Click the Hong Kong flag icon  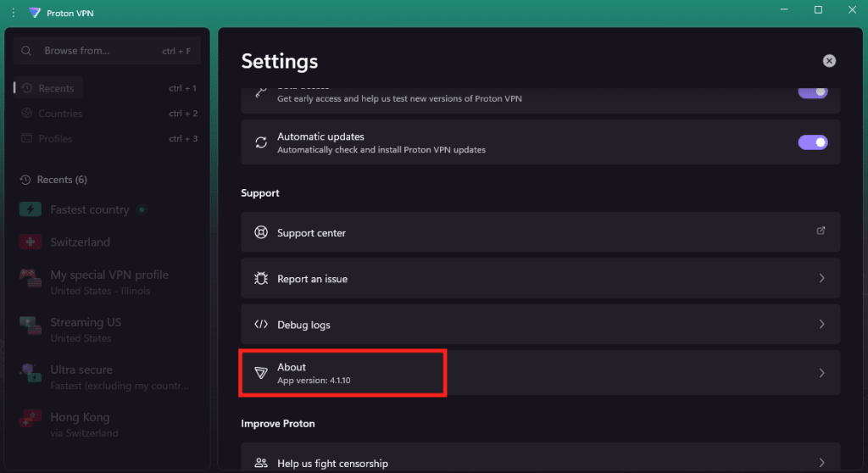coord(31,418)
